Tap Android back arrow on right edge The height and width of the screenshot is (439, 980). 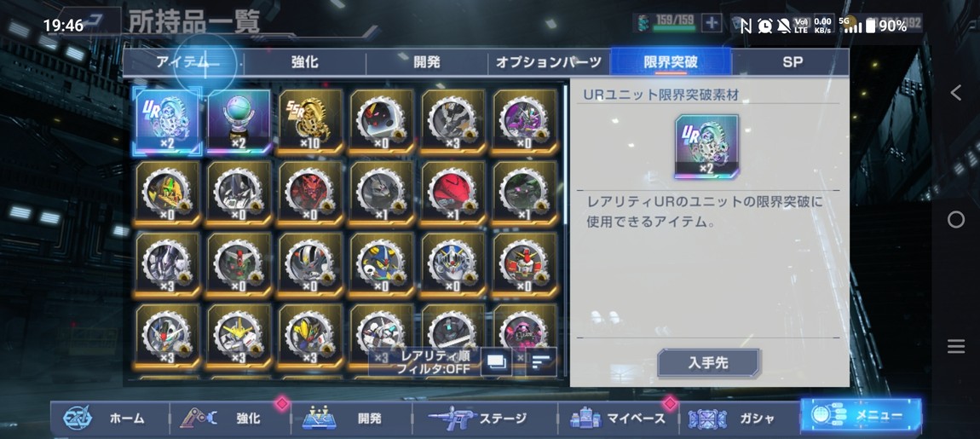[955, 93]
